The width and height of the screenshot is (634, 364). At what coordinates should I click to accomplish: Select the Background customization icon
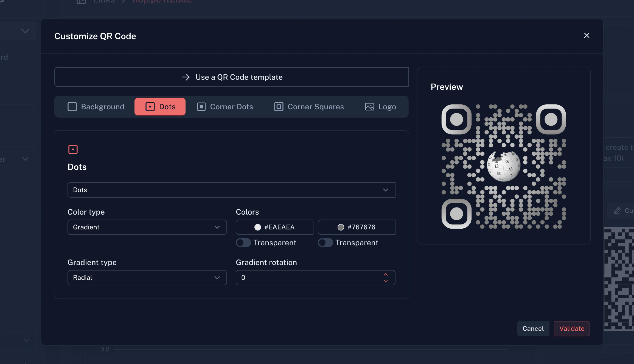tap(72, 107)
